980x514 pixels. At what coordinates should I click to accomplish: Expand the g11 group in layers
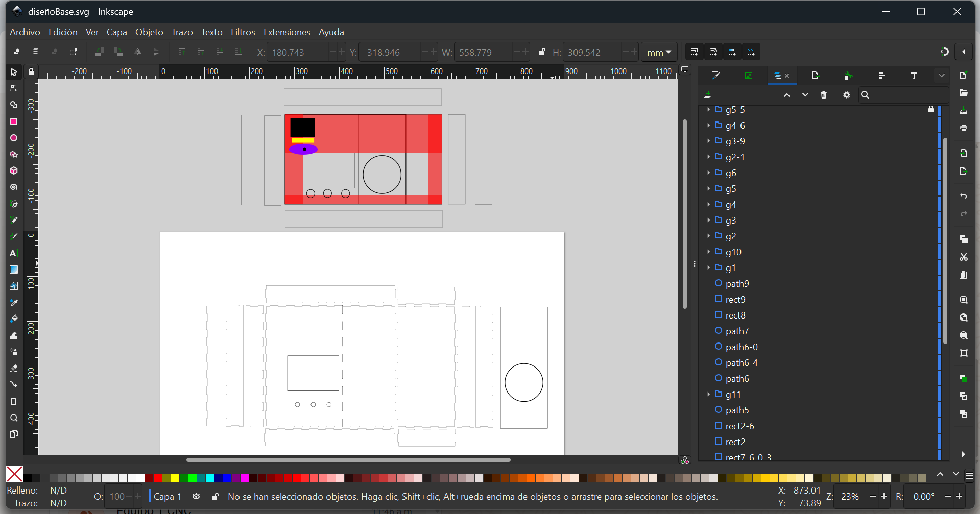(708, 394)
